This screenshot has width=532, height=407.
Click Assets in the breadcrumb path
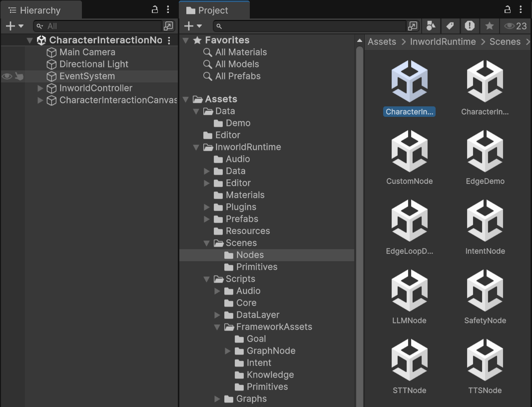point(382,42)
